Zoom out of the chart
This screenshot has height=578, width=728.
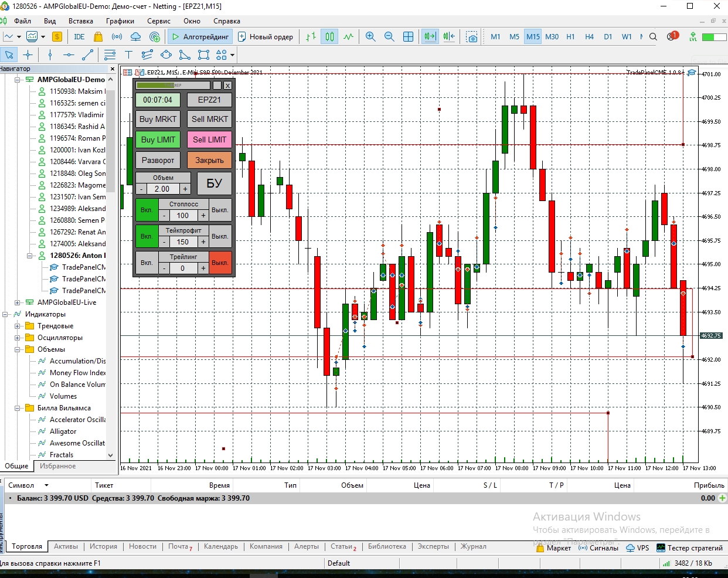389,36
